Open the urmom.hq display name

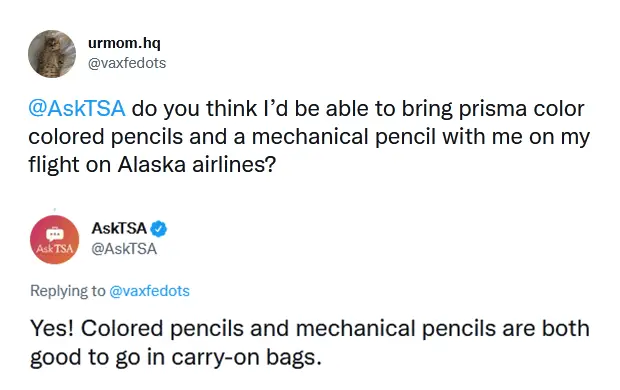[124, 43]
